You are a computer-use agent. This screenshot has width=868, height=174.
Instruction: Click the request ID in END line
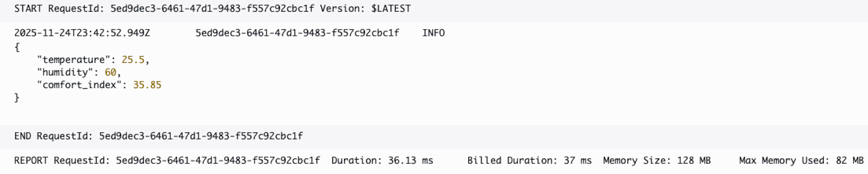(x=201, y=136)
